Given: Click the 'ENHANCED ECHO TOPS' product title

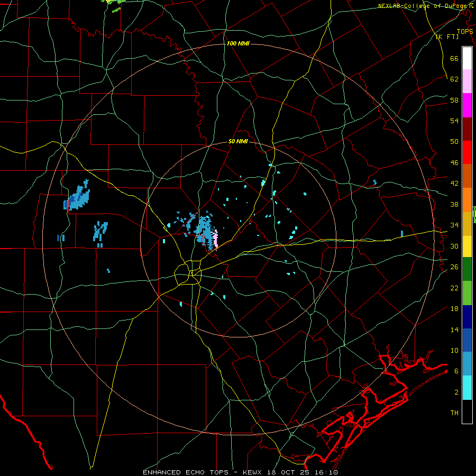Looking at the screenshot, I should point(186,472).
